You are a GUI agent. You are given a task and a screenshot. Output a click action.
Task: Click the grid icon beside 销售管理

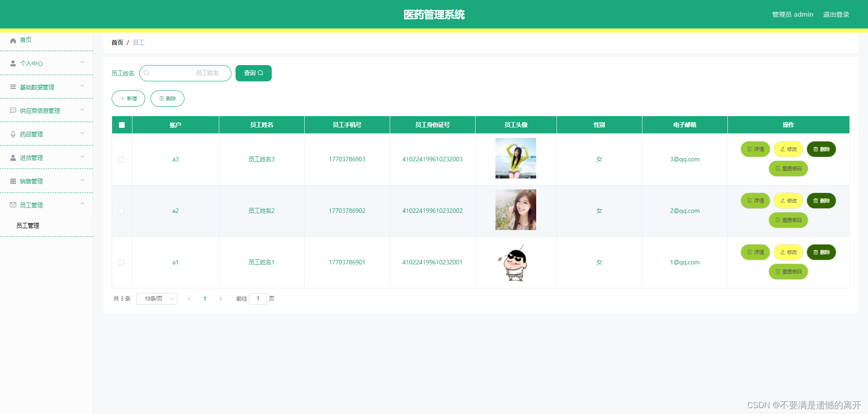13,181
